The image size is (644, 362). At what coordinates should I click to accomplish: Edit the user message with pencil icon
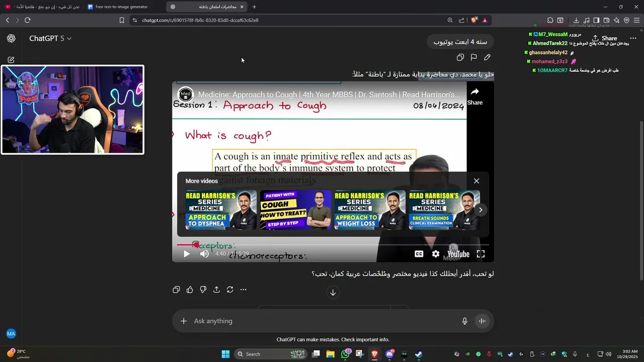tap(487, 57)
